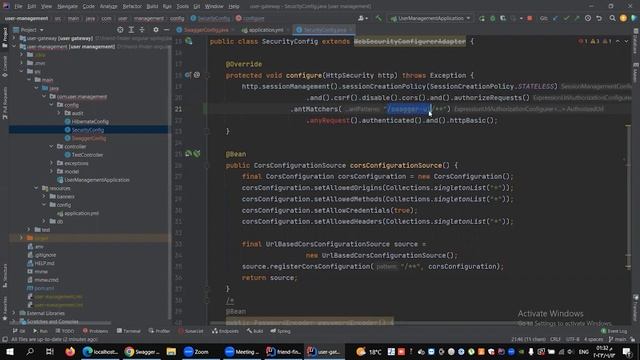Open the Terminal tool window
The height and width of the screenshot is (360, 640).
click(128, 331)
